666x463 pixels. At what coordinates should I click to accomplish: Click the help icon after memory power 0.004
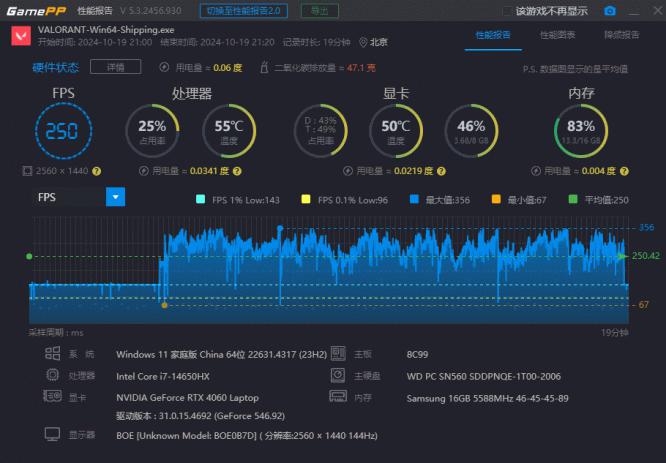(x=624, y=171)
